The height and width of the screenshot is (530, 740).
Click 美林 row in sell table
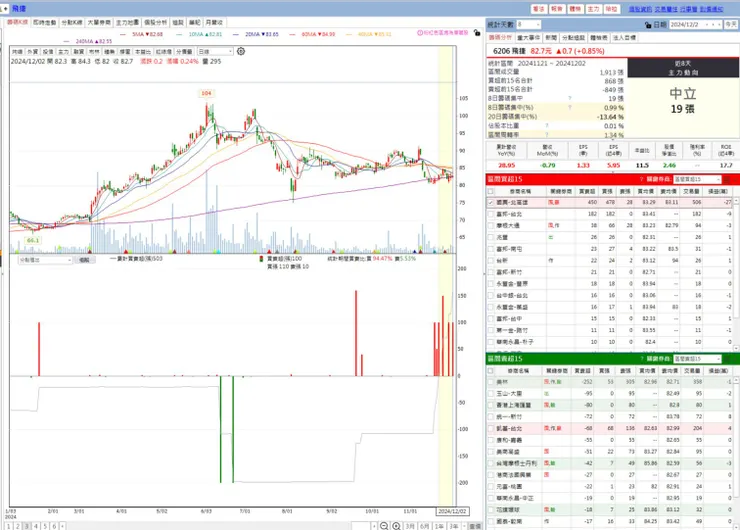coord(609,382)
